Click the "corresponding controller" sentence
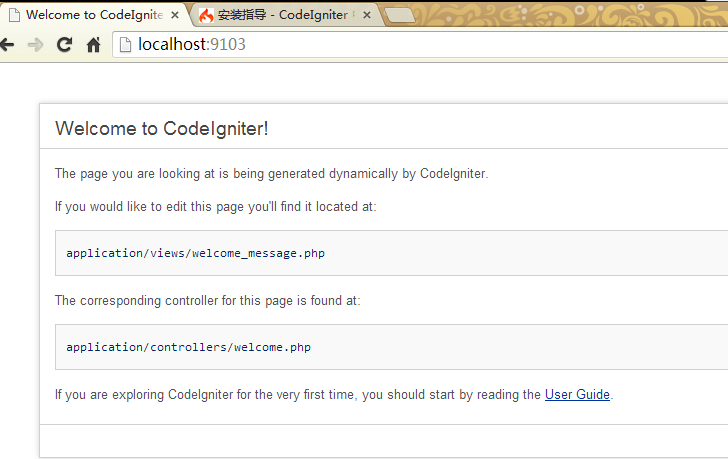 click(x=207, y=300)
